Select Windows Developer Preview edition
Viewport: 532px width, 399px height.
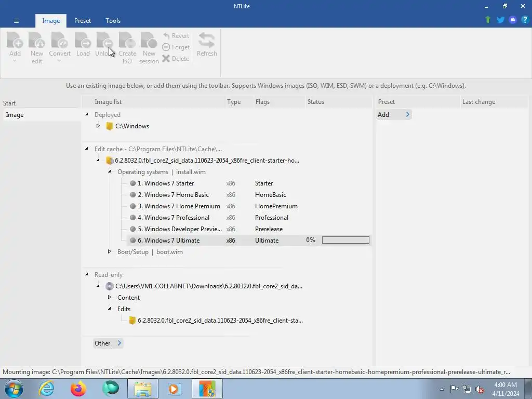click(179, 229)
